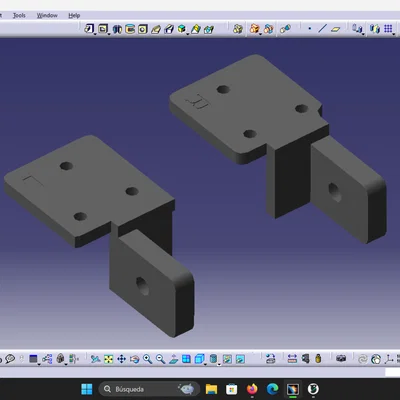Expand the Isometric quick view dropdown

point(205,364)
